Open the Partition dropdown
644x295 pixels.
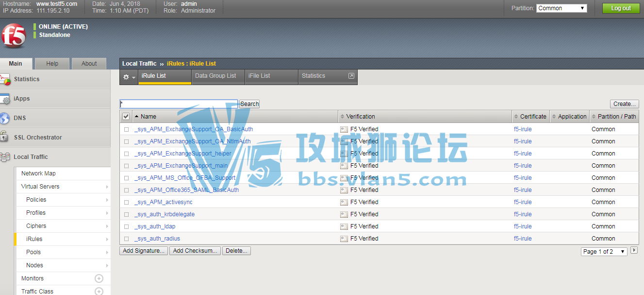coord(561,8)
